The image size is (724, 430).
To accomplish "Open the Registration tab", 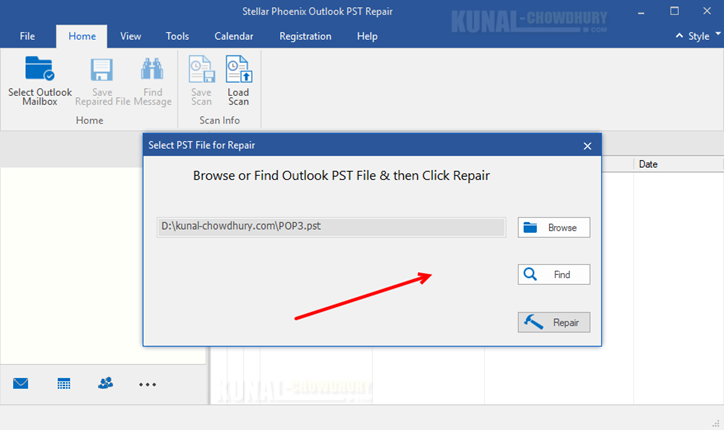I will [305, 36].
